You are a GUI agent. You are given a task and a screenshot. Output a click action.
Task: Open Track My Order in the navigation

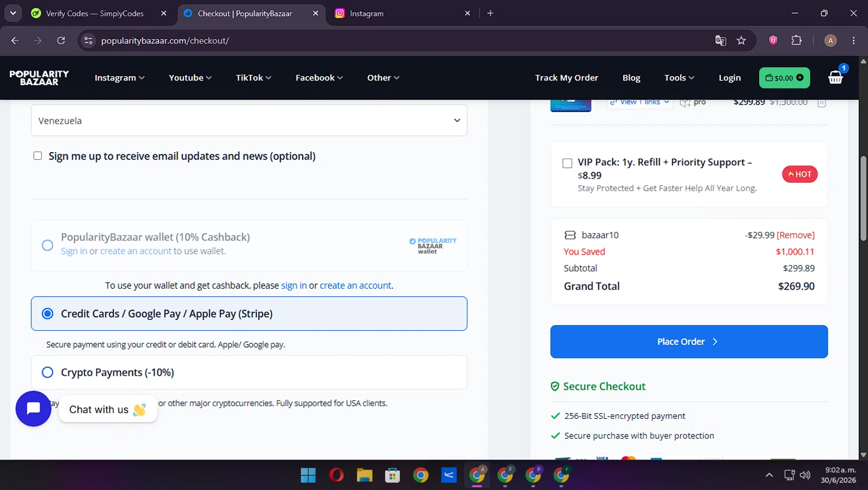pos(567,78)
